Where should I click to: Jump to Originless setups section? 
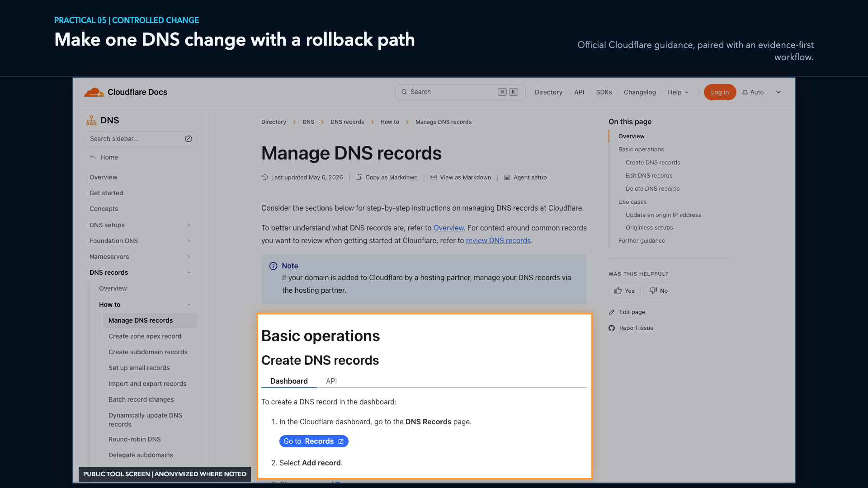pos(649,228)
